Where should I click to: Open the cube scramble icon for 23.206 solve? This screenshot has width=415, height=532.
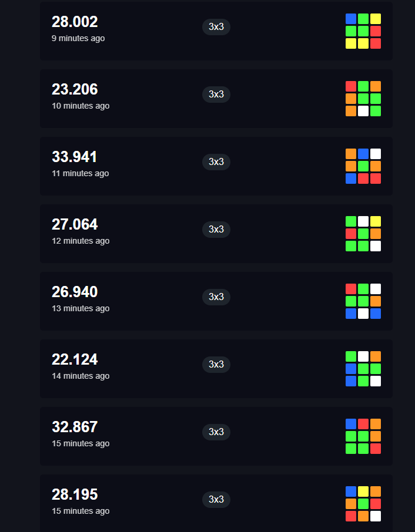click(363, 99)
